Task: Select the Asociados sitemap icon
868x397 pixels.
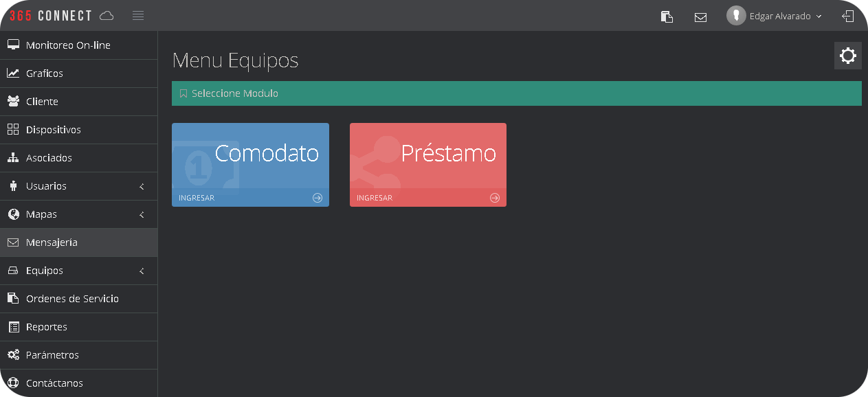Action: tap(12, 157)
